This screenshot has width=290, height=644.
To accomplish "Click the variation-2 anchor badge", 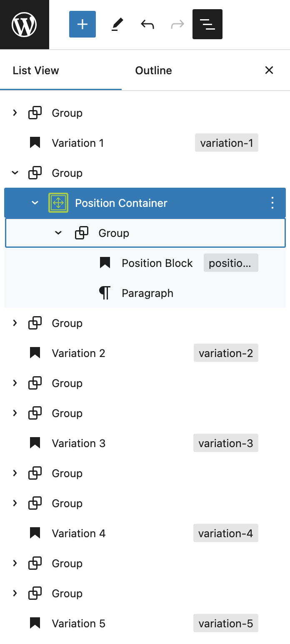I will coord(226,353).
